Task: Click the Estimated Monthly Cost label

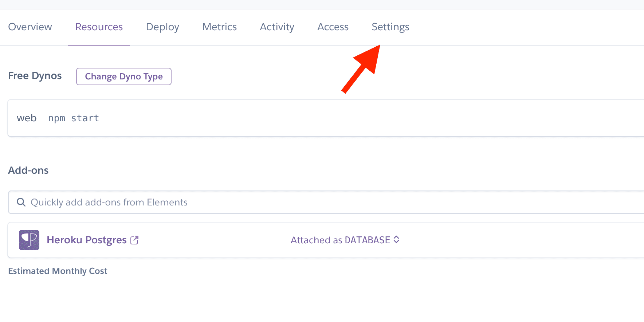Action: click(58, 271)
